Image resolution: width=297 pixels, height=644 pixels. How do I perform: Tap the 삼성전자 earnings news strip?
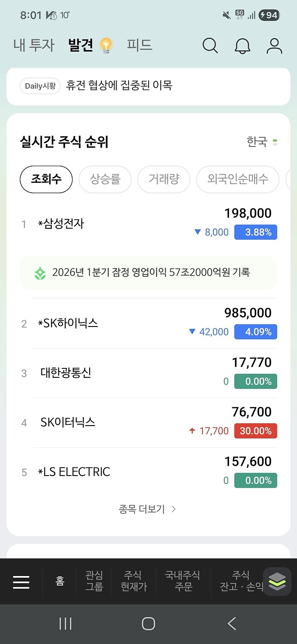coord(148,272)
